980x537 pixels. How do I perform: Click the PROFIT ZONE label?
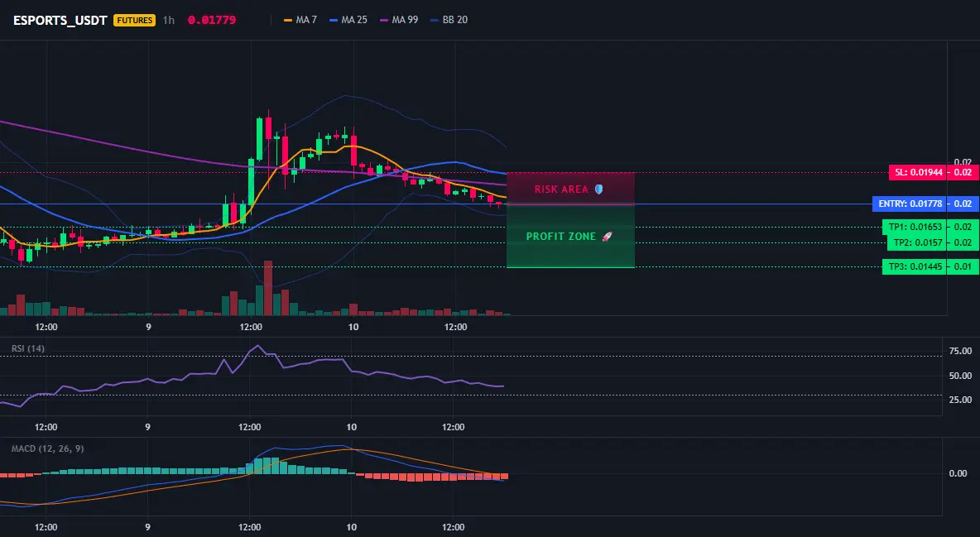pos(561,237)
